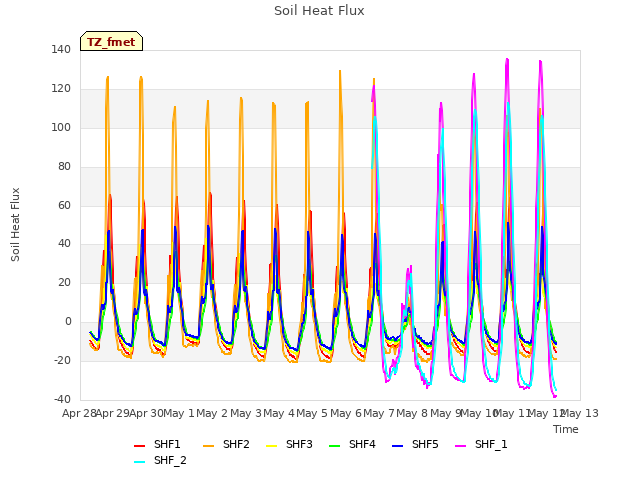Click the 40 y-axis tick value

pos(64,244)
